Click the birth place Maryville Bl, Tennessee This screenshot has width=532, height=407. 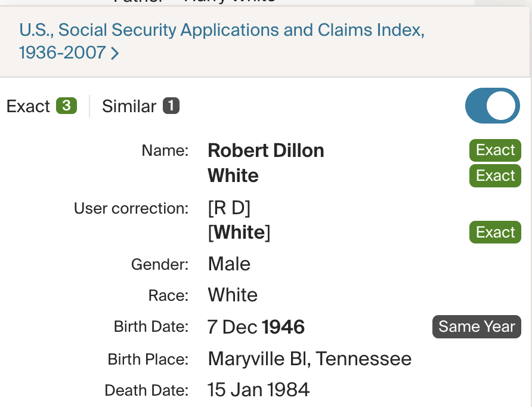click(310, 359)
